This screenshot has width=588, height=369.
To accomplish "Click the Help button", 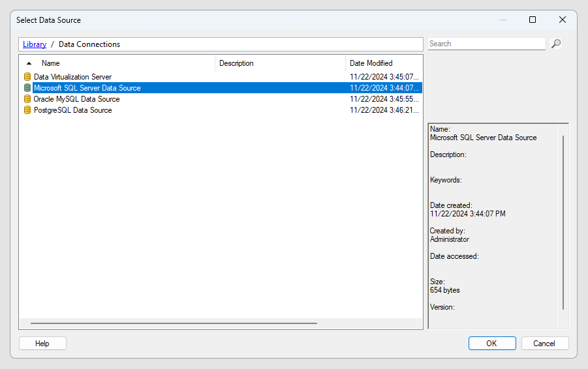I will (x=42, y=344).
